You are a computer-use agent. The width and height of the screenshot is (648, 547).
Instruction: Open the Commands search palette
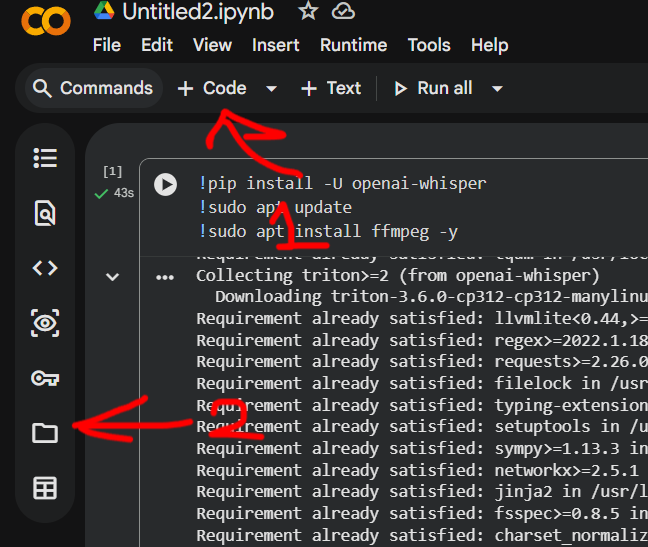[x=94, y=88]
